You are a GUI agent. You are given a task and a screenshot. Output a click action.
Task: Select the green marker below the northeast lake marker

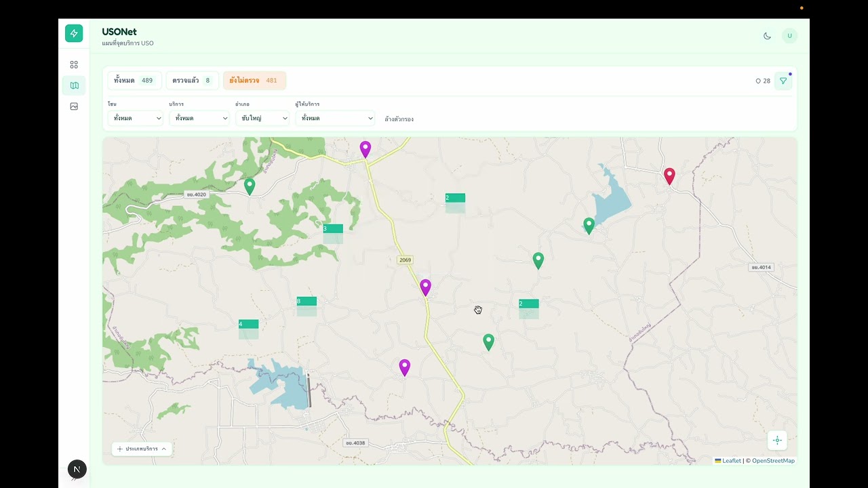coord(538,260)
